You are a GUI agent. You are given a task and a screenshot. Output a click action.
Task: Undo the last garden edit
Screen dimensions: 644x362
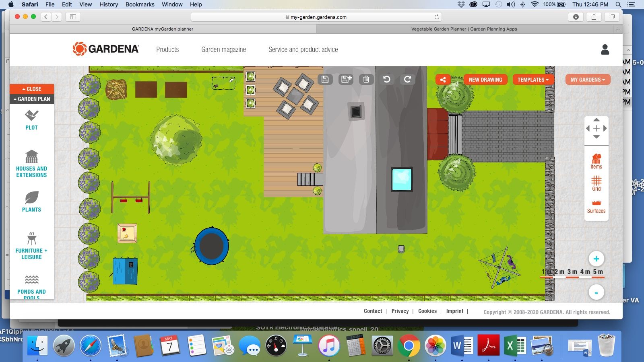[x=387, y=79]
